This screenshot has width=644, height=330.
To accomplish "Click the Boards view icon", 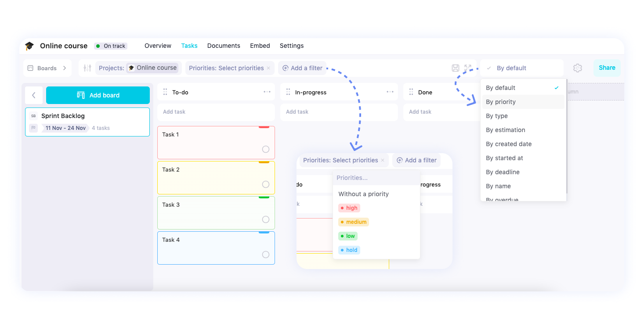I will [x=30, y=68].
